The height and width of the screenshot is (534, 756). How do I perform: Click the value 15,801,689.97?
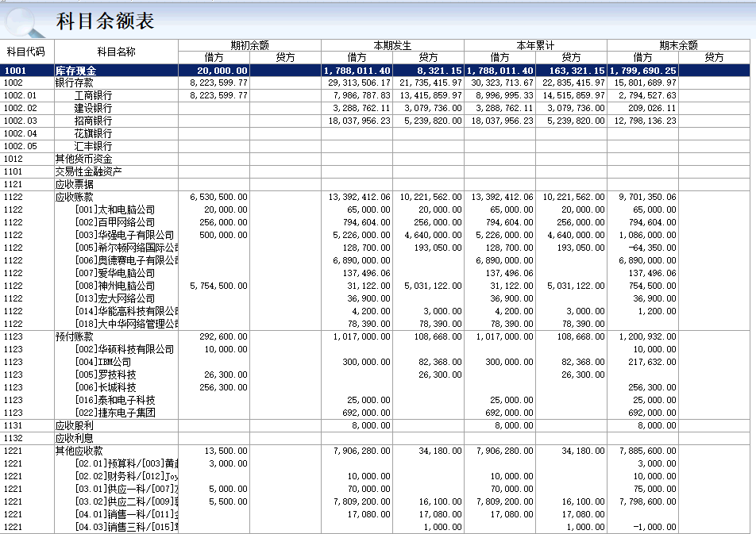(645, 83)
